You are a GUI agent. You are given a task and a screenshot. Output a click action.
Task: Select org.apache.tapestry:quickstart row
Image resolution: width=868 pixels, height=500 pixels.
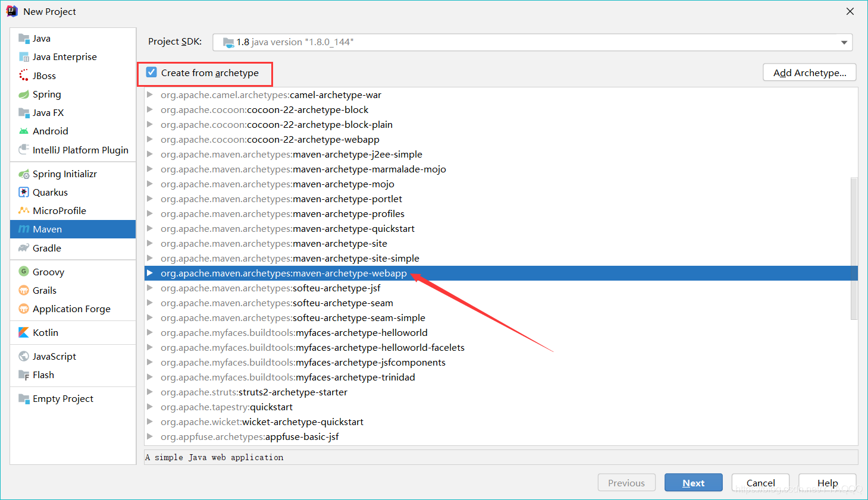501,407
